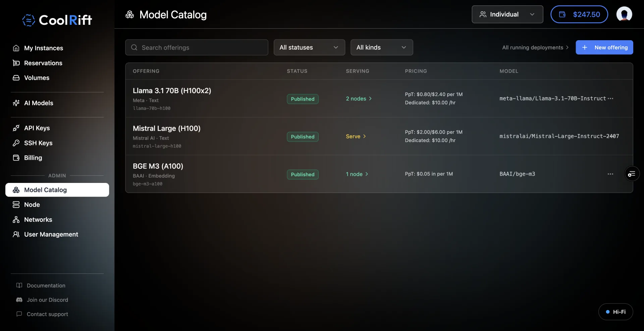Open BGE M3 (A100) offering
This screenshot has height=331, width=644.
click(x=158, y=166)
